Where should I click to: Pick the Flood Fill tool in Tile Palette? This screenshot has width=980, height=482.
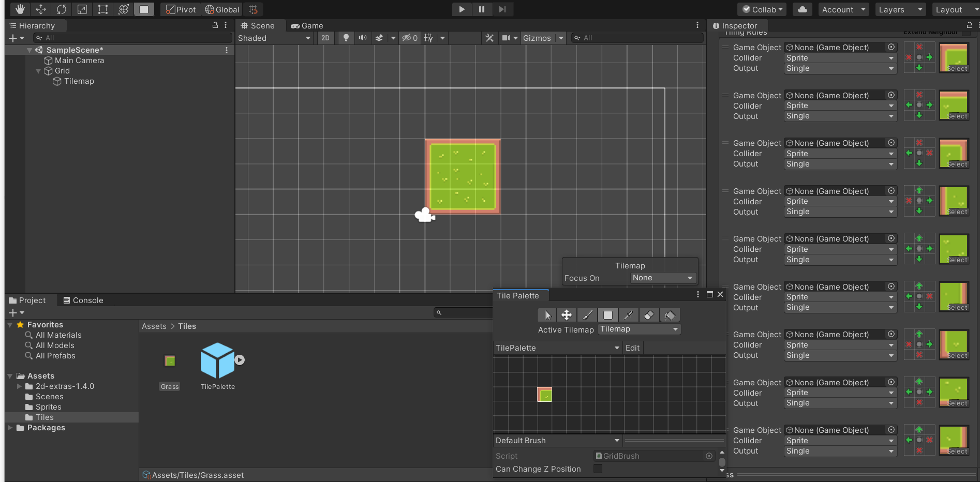pyautogui.click(x=670, y=315)
